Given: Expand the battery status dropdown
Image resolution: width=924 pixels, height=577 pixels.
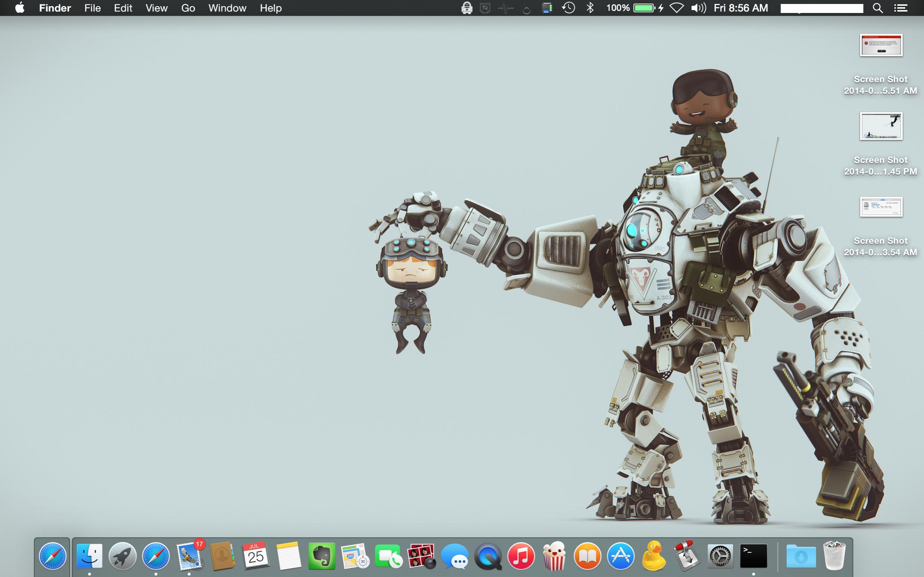Looking at the screenshot, I should 644,8.
